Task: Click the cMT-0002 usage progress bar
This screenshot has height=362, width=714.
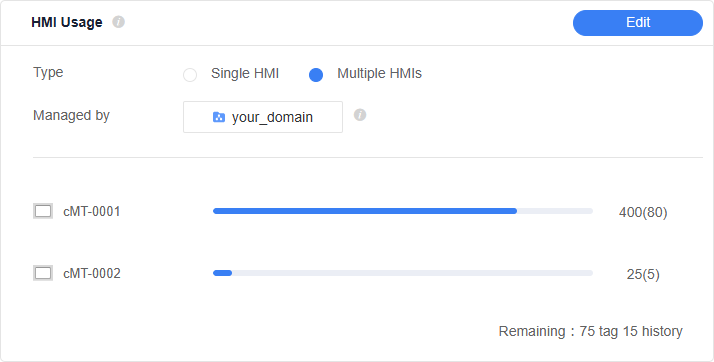Action: [x=403, y=273]
